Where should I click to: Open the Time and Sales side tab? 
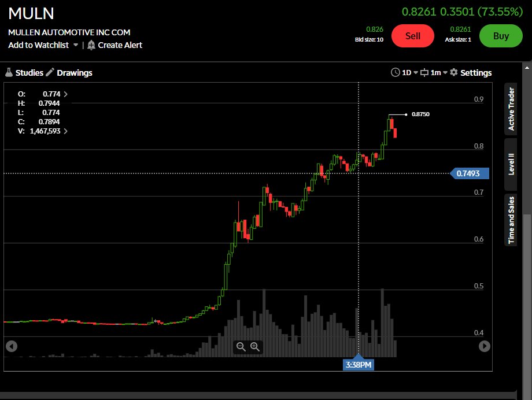tap(511, 220)
